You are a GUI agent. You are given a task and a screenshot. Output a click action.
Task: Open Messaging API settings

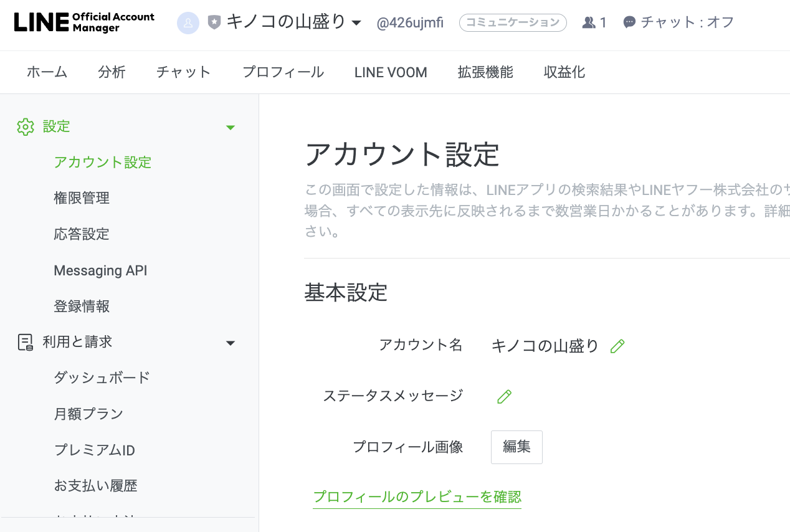point(100,270)
